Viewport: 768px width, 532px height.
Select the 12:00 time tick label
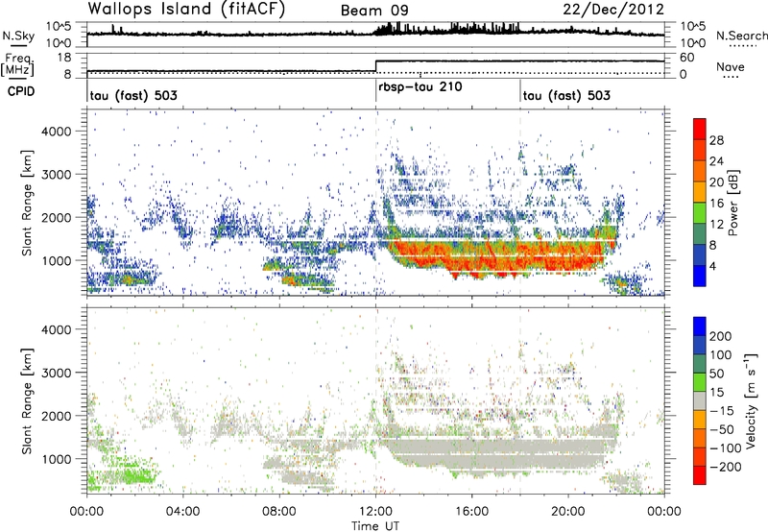point(375,512)
